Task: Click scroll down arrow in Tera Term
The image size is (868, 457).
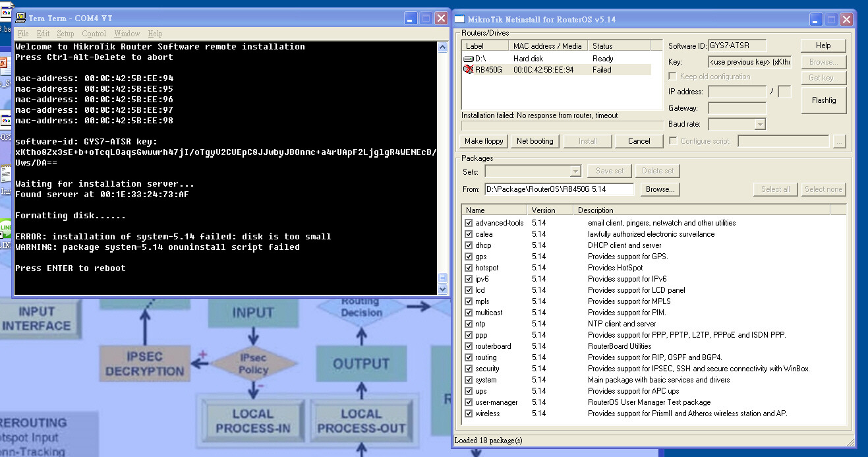Action: [x=443, y=289]
